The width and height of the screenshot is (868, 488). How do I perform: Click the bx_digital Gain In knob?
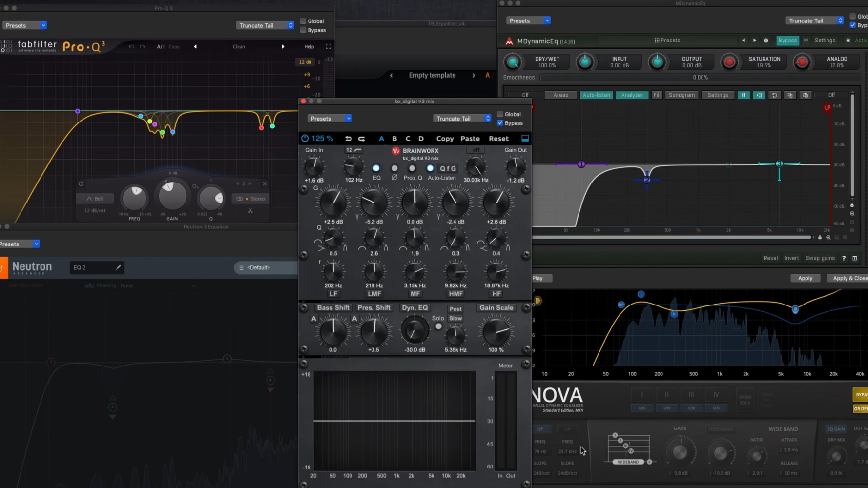pyautogui.click(x=314, y=167)
